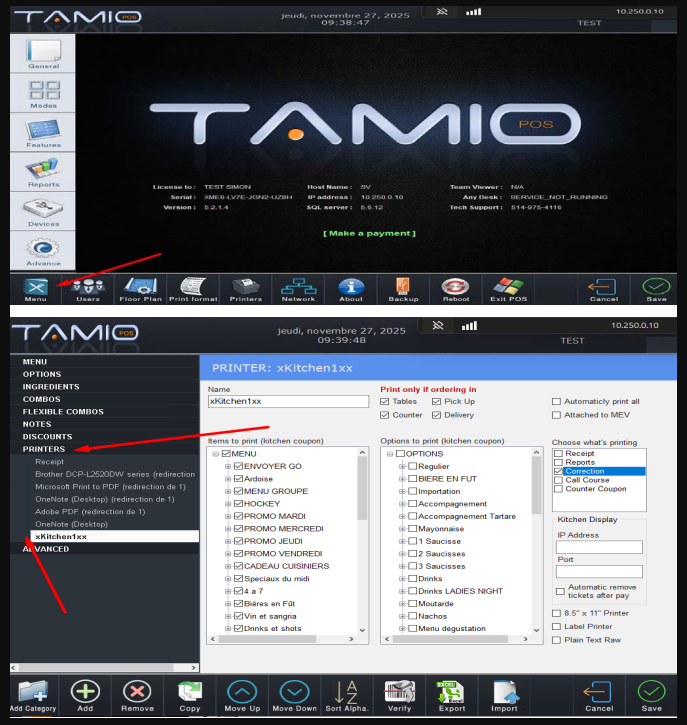Expand the Mayonnaise option node
The height and width of the screenshot is (725, 687).
point(402,529)
